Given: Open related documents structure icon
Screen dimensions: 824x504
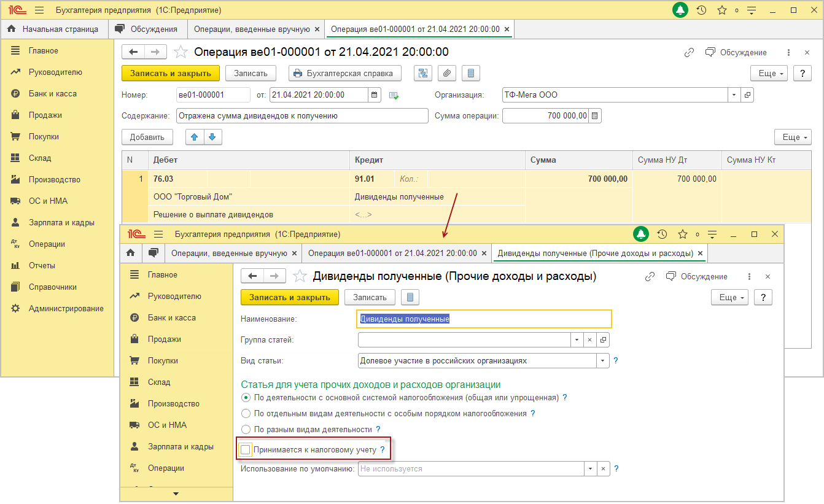Looking at the screenshot, I should click(423, 73).
